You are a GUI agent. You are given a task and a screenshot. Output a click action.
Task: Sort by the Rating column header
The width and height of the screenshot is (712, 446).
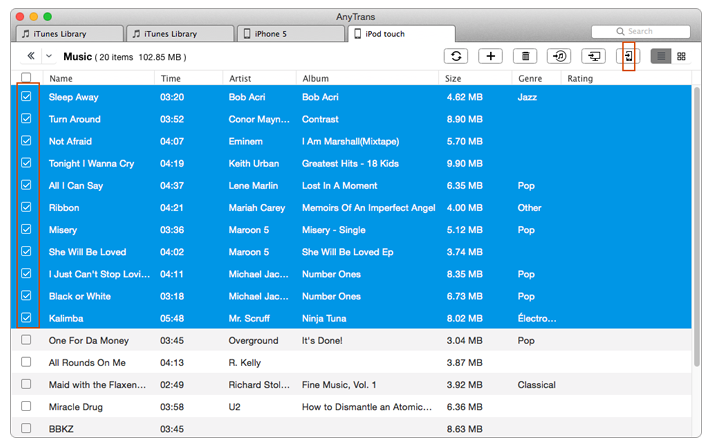click(x=580, y=79)
